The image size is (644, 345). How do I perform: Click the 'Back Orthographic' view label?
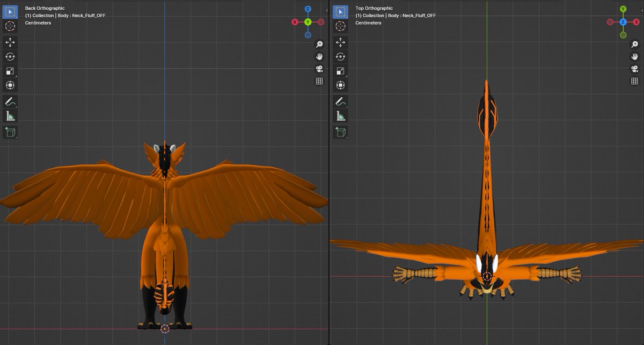tap(45, 9)
